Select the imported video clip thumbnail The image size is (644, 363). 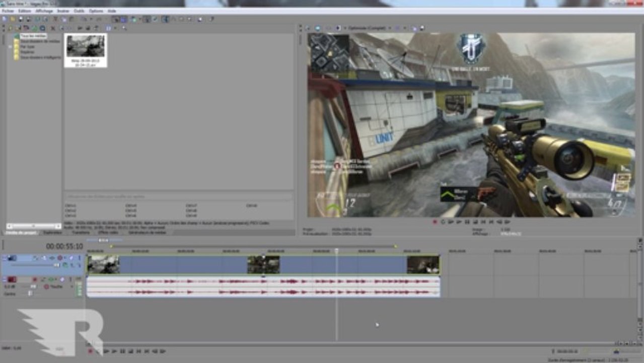[x=86, y=50]
